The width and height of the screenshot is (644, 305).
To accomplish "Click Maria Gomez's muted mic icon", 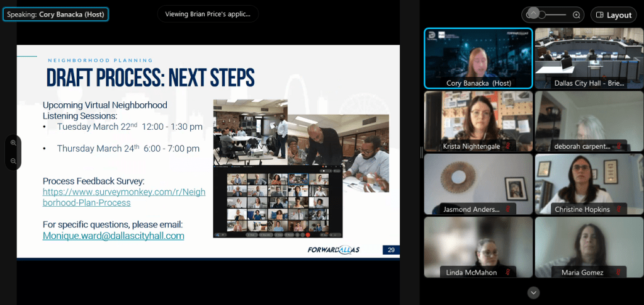I will point(619,272).
